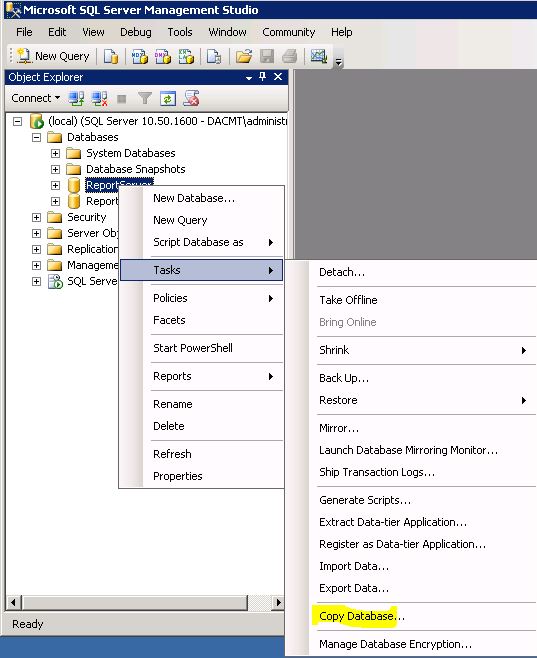Screen dimensions: 537x658
Task: Choose Properties from context menu
Action: coord(201,476)
